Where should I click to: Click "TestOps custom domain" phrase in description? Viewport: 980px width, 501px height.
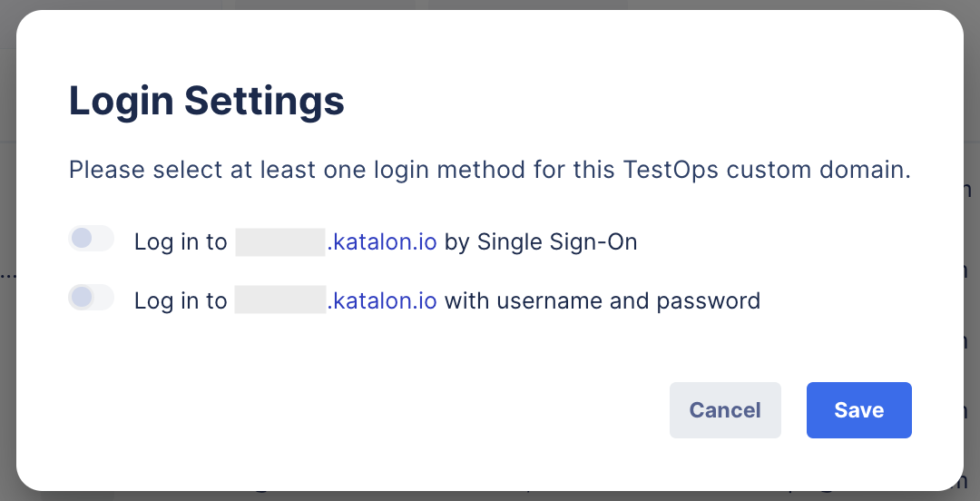click(x=764, y=170)
